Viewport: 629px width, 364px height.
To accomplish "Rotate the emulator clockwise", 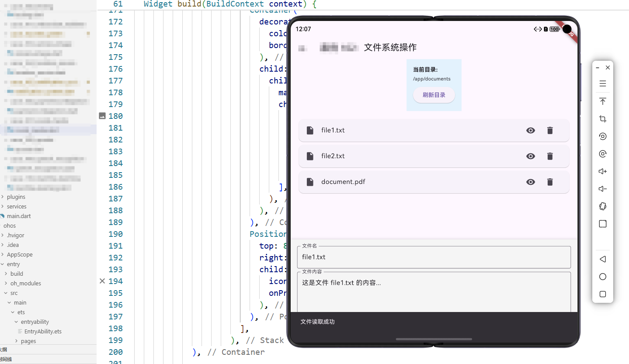I will click(x=602, y=154).
